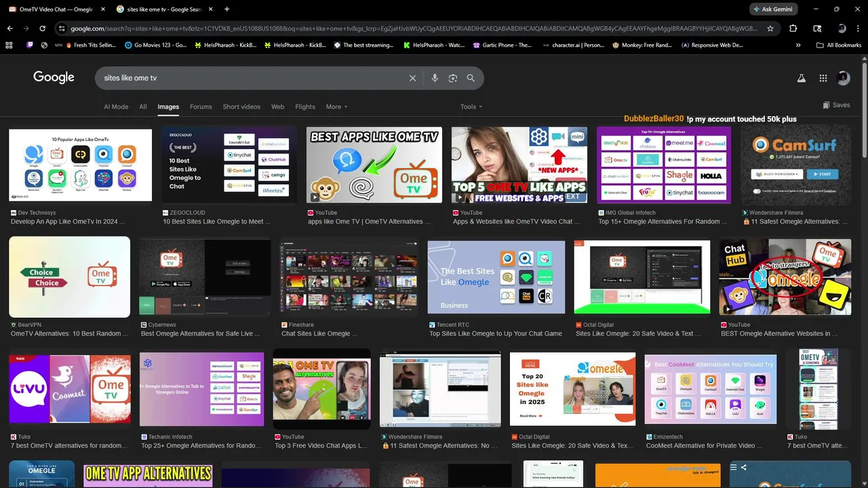Screen dimensions: 868x488
Task: Open Tuko LivU Coomeet OmeTV thumbnail
Action: pos(70,390)
